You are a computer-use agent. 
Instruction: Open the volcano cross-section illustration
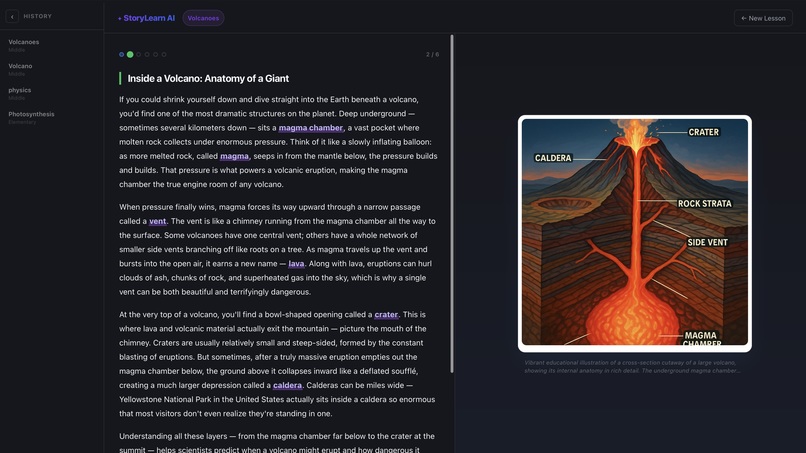(634, 233)
